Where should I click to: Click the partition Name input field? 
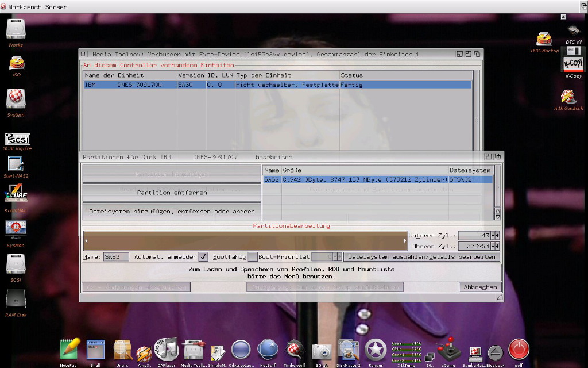116,257
